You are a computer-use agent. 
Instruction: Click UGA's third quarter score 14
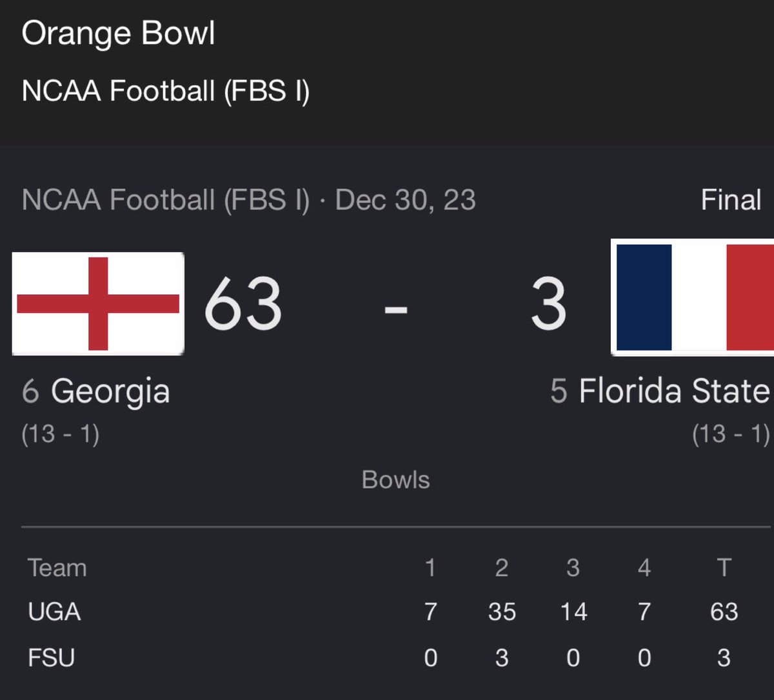click(x=573, y=612)
